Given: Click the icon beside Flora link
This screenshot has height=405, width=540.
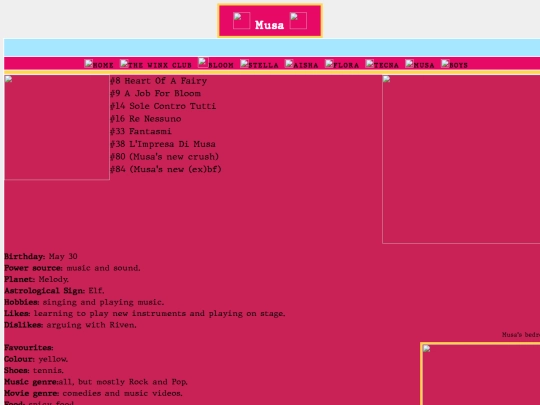Looking at the screenshot, I should [329, 64].
